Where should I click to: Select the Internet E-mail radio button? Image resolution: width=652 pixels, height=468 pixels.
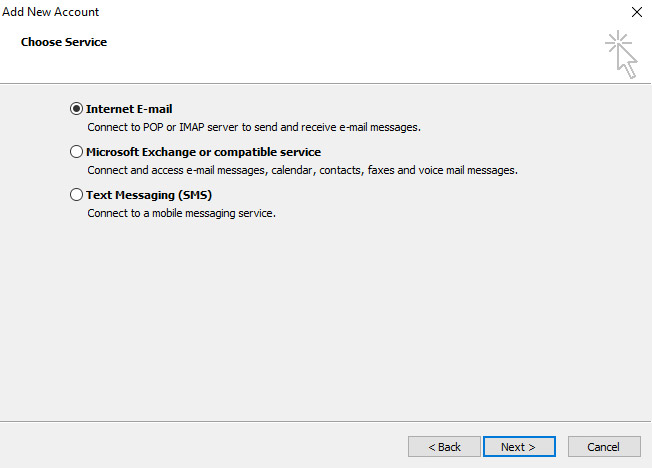(76, 109)
